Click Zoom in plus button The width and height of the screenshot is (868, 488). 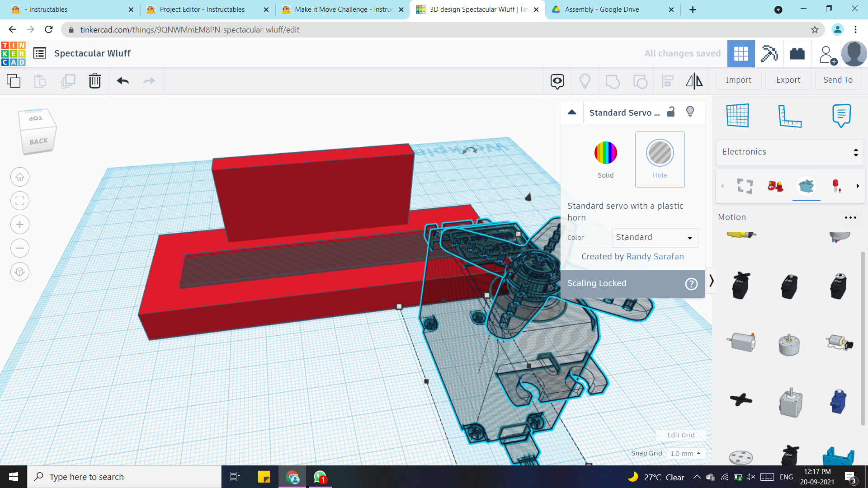pos(20,225)
